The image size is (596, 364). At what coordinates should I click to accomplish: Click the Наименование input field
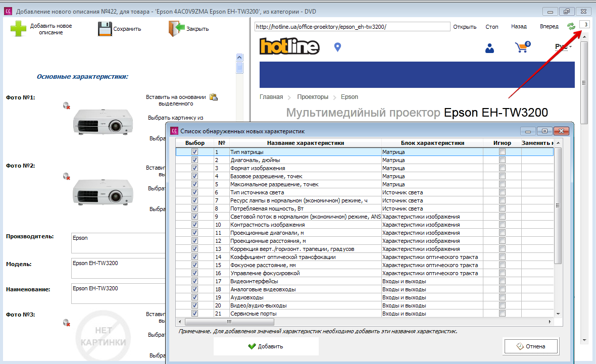[x=118, y=293]
